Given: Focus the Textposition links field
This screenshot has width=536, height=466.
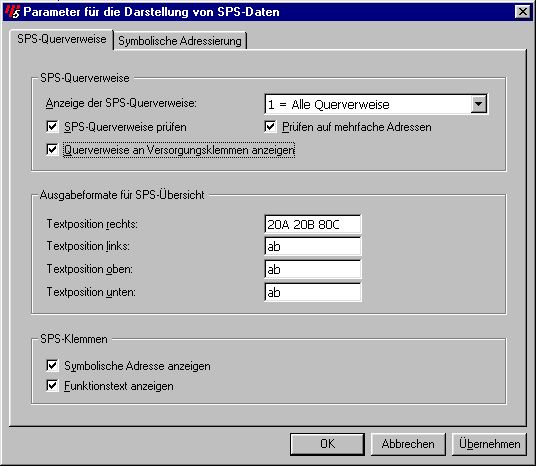Looking at the screenshot, I should point(312,246).
